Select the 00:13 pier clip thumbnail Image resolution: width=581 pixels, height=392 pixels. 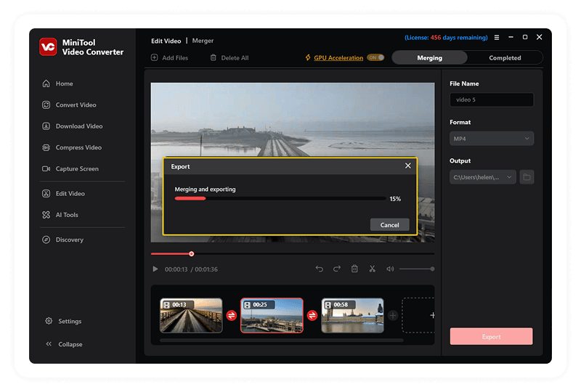point(191,316)
